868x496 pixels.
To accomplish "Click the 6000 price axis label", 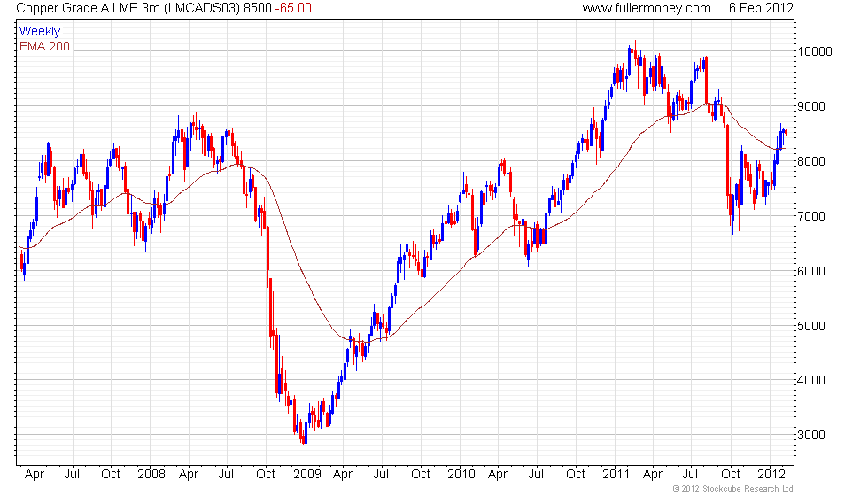I will pyautogui.click(x=811, y=271).
